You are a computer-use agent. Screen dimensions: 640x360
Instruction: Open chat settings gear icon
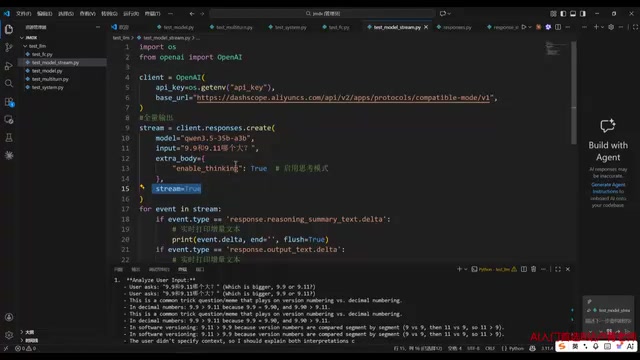[x=611, y=27]
